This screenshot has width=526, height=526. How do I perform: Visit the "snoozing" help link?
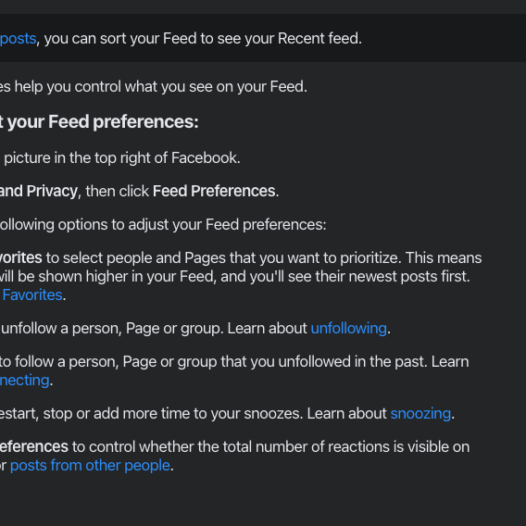tap(421, 414)
